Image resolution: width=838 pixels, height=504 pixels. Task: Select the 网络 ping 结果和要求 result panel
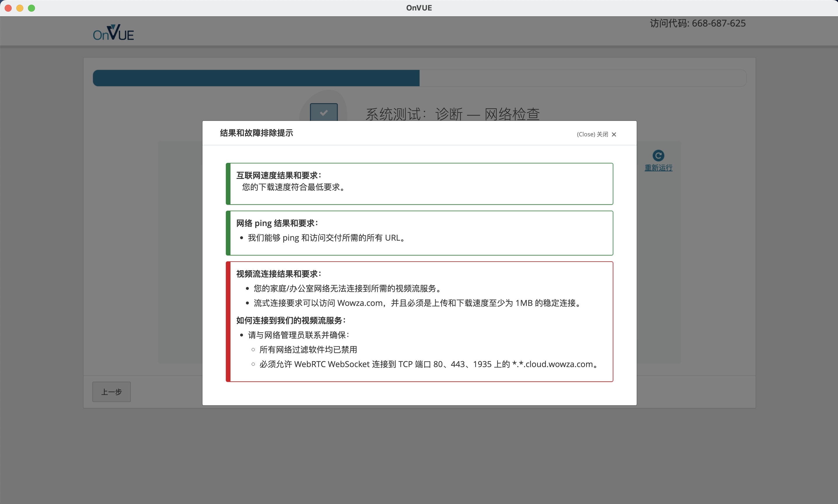click(419, 233)
